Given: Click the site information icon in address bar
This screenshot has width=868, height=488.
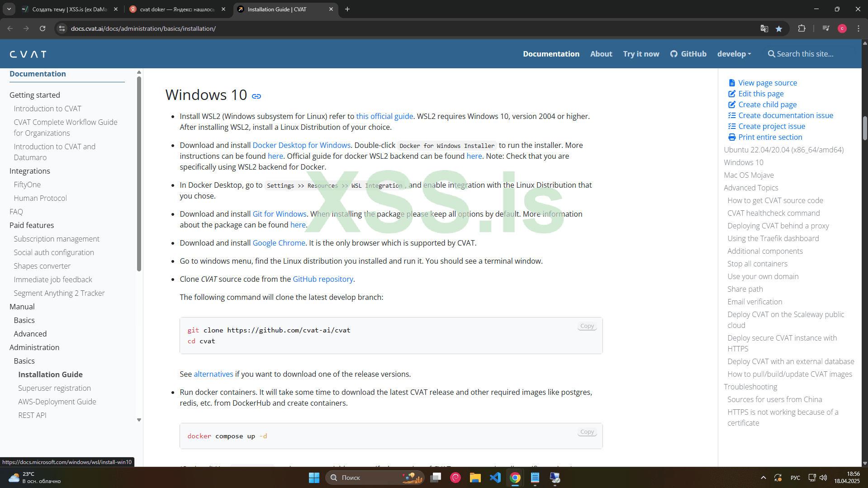Looking at the screenshot, I should pyautogui.click(x=62, y=28).
